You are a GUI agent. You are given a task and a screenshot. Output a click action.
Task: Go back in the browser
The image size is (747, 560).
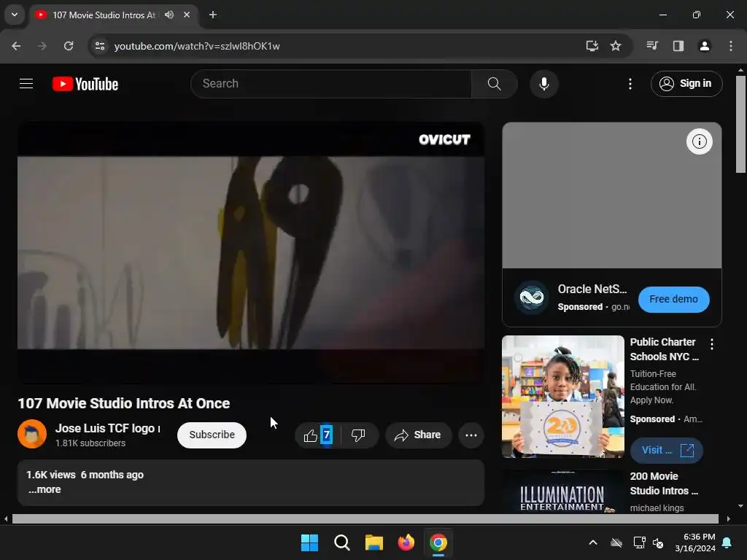click(16, 46)
